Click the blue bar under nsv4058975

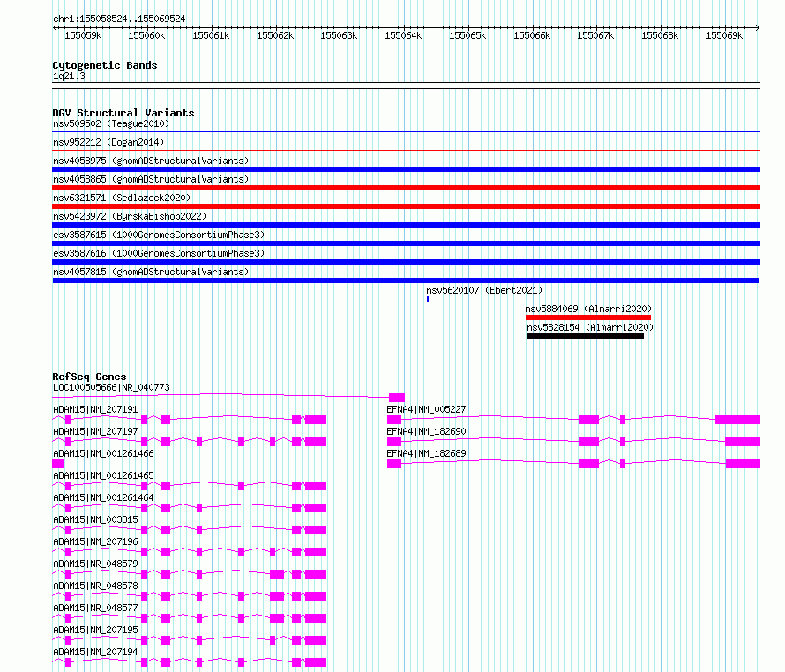406,169
